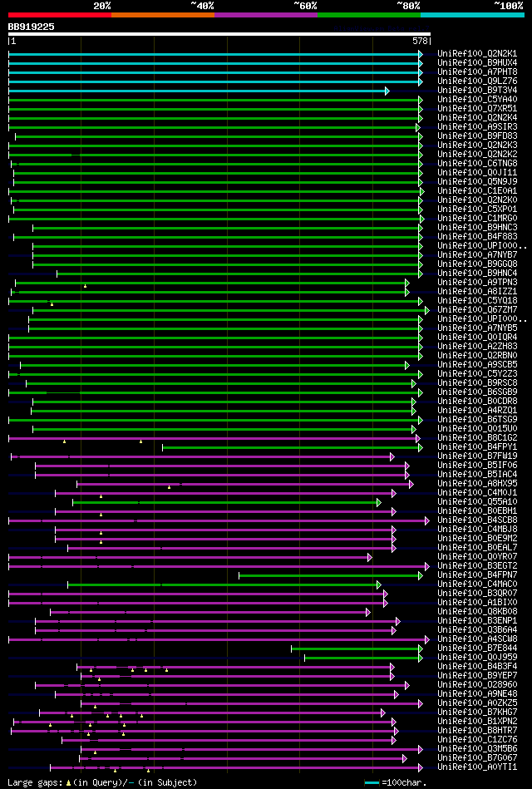Select the label UniRef100_B5IF06

click(x=477, y=466)
